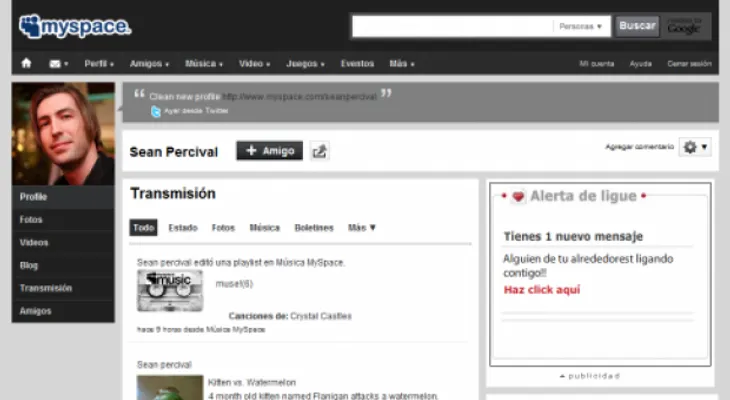Select Blog in the sidebar
730x400 pixels.
[x=63, y=265]
